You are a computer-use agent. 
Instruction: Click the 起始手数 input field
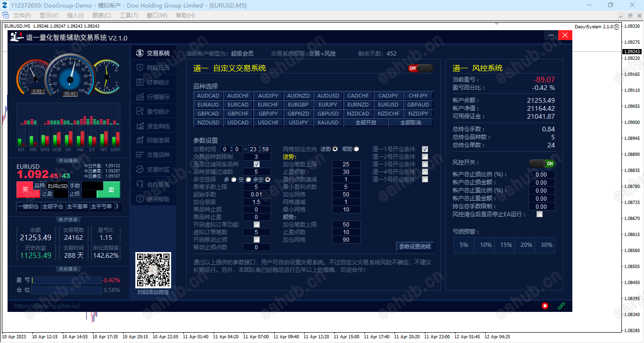pos(256,195)
